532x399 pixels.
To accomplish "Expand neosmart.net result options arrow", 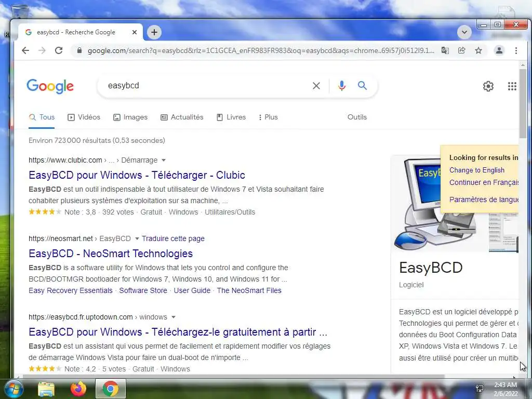I will coord(137,238).
